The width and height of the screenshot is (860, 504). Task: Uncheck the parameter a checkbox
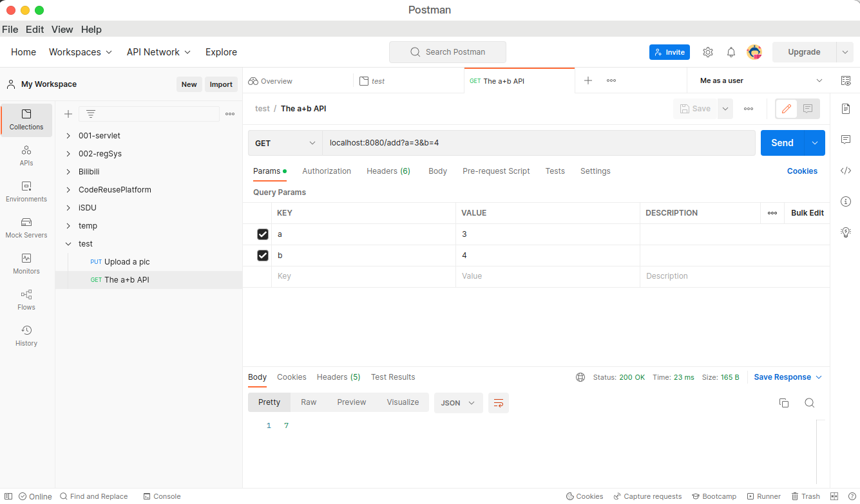pos(263,234)
